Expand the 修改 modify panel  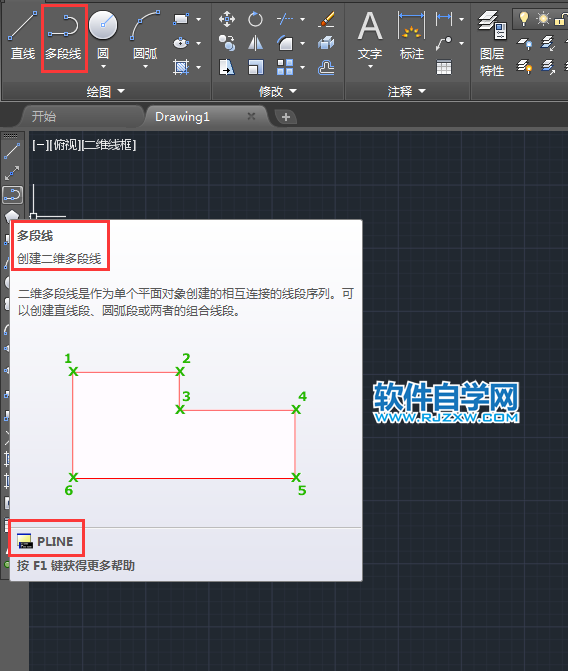pos(278,91)
